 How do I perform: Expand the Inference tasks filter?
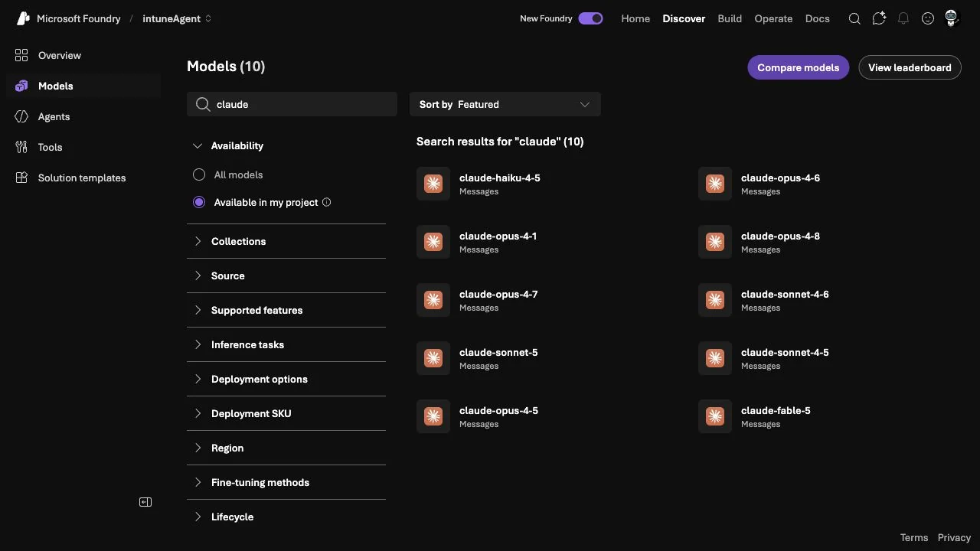[x=286, y=344]
